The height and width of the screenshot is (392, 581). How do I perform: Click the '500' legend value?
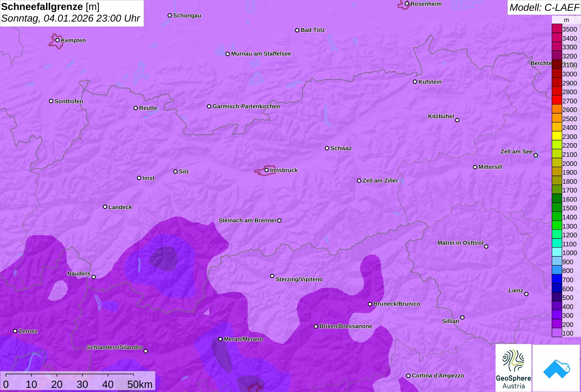pos(568,297)
